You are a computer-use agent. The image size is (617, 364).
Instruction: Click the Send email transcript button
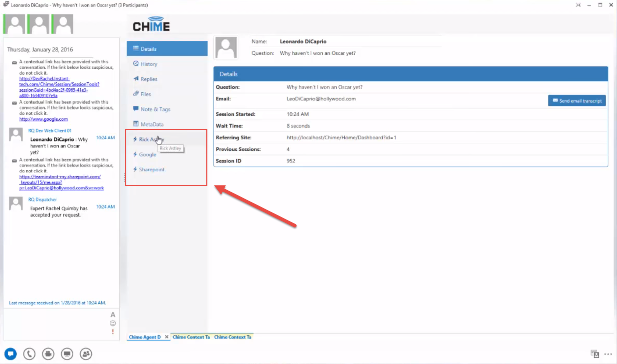pos(577,101)
